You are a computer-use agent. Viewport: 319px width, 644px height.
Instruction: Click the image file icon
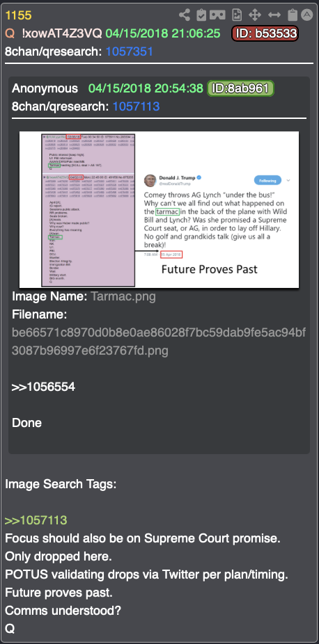[x=236, y=15]
